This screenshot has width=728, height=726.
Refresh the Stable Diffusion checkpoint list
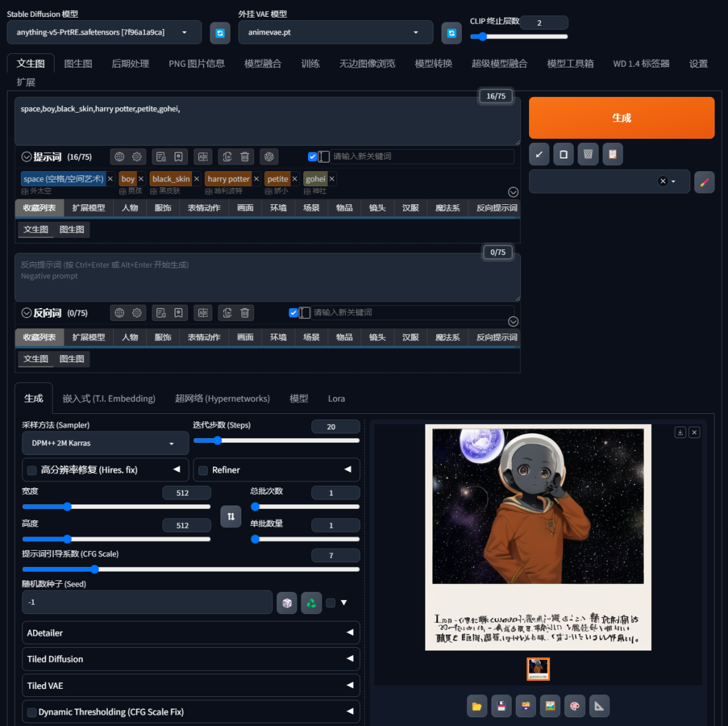click(x=220, y=32)
